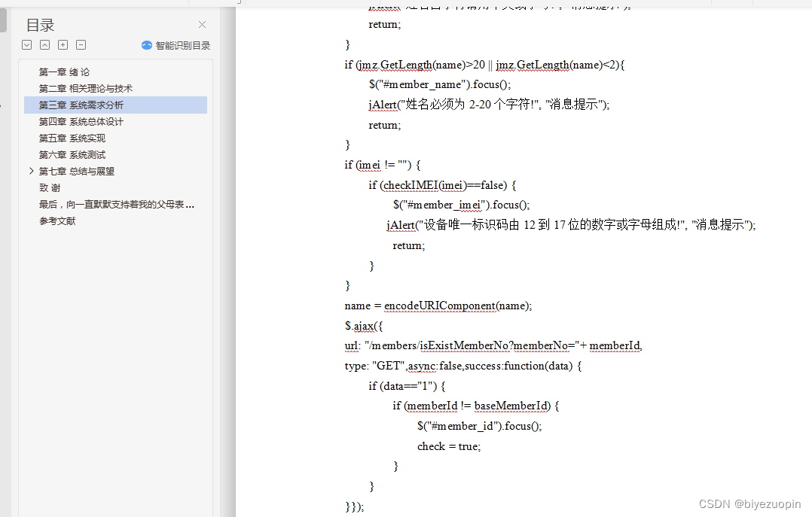Click the minus icon to demote heading level
Image resolution: width=812 pixels, height=517 pixels.
click(x=81, y=45)
